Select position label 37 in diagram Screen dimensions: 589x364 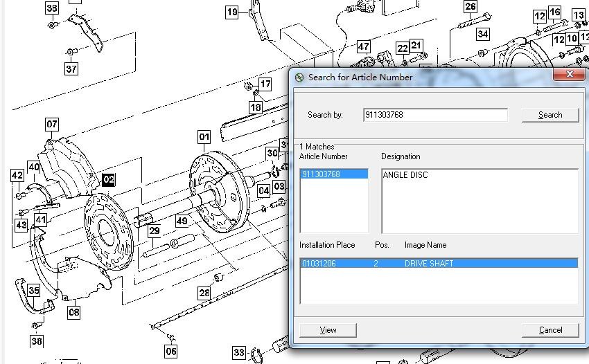[71, 69]
